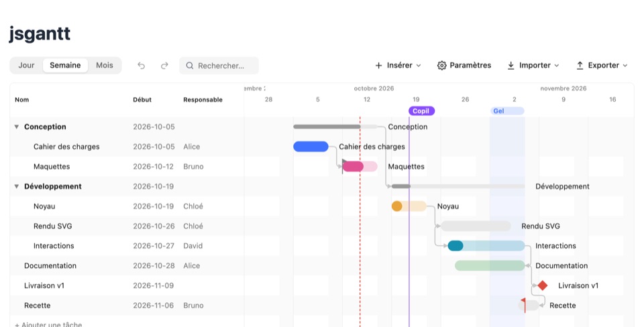Switch to Semaine view
This screenshot has width=644, height=327.
pyautogui.click(x=65, y=65)
